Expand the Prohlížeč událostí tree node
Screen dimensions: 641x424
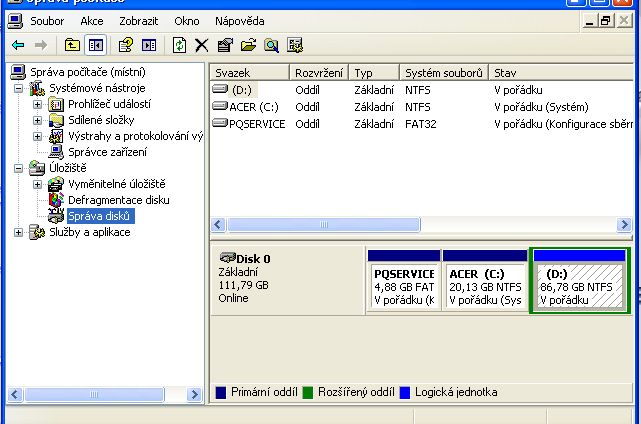pos(38,104)
